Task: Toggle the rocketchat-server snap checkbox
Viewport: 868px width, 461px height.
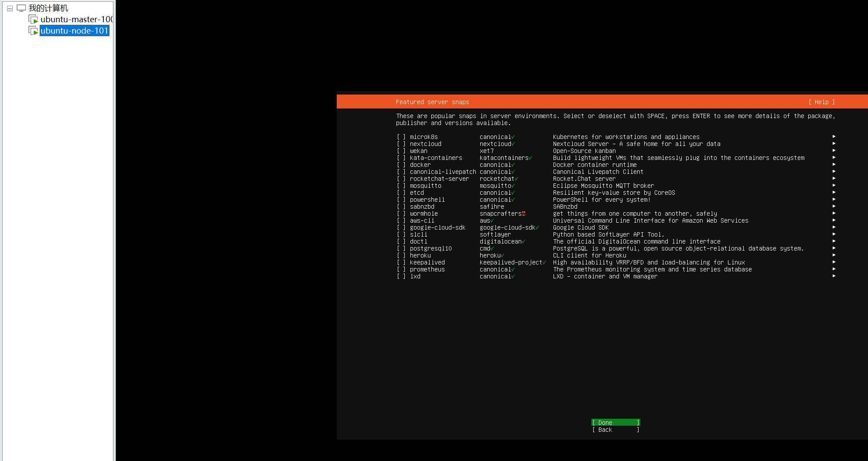Action: 401,179
